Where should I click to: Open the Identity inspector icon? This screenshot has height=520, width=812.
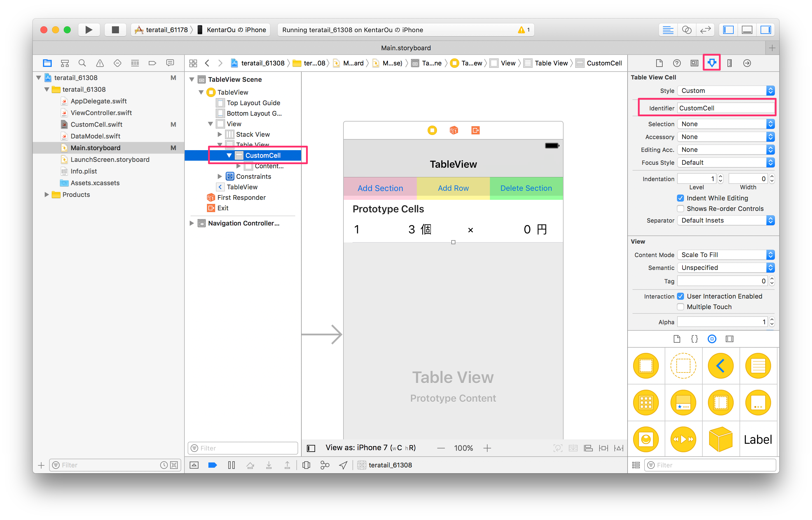point(694,63)
